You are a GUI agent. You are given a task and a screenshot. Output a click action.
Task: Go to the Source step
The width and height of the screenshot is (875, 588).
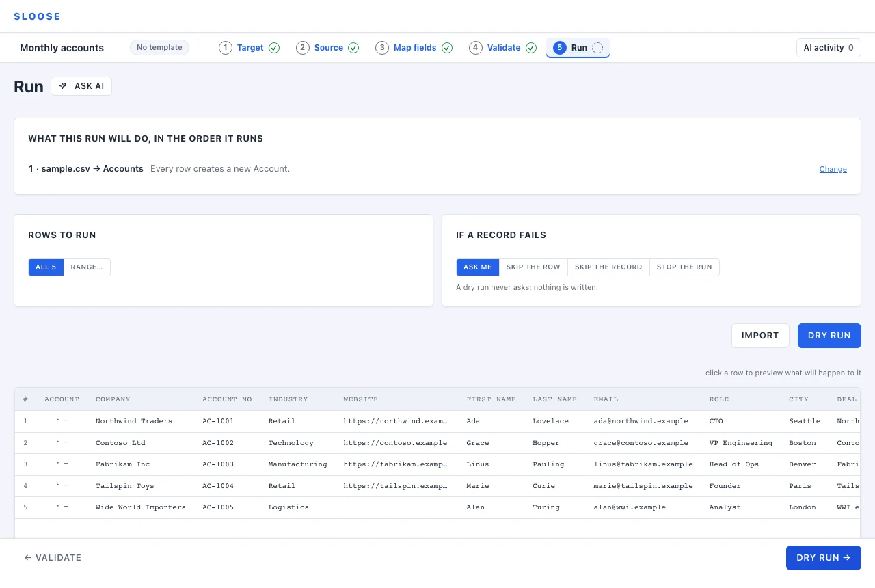pos(327,48)
